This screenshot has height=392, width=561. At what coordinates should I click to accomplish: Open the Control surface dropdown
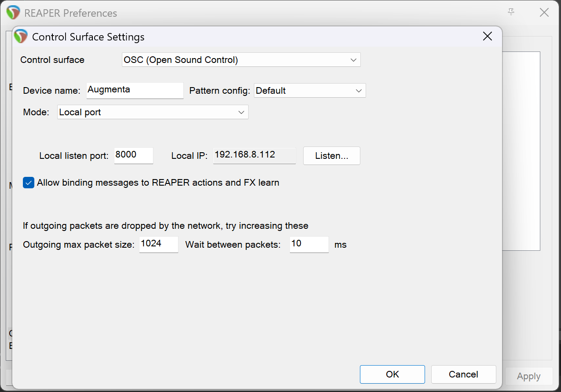[241, 60]
